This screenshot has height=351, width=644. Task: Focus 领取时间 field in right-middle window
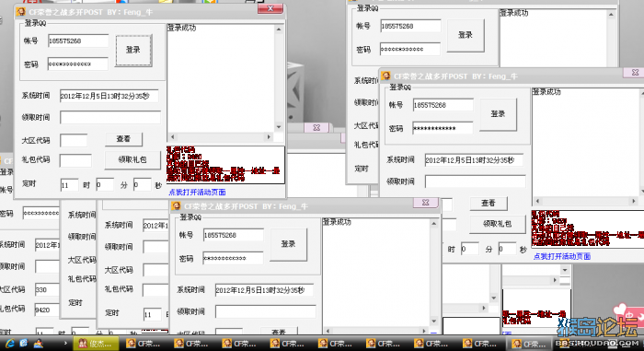pos(476,181)
